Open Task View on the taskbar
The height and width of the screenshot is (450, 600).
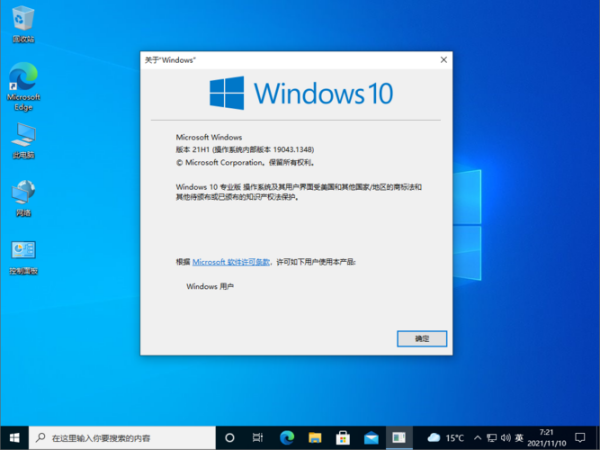point(258,438)
